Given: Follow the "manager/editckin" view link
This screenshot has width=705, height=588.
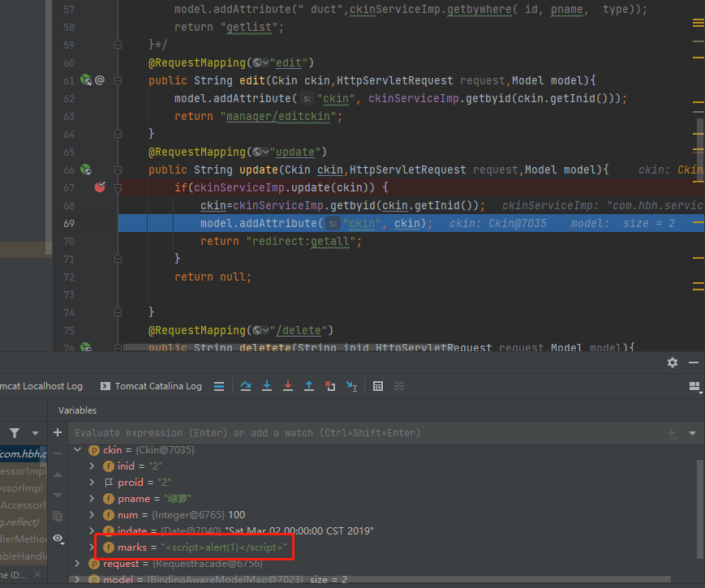Looking at the screenshot, I should pos(278,116).
